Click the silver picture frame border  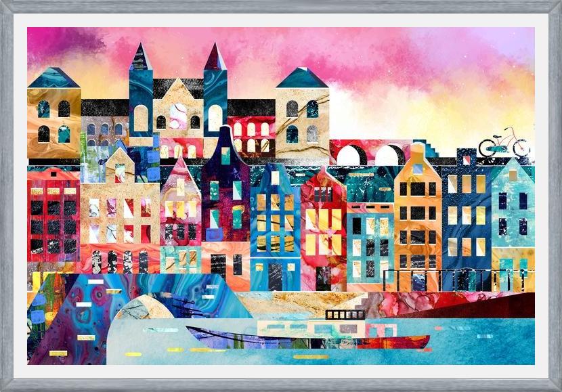click(x=281, y=7)
